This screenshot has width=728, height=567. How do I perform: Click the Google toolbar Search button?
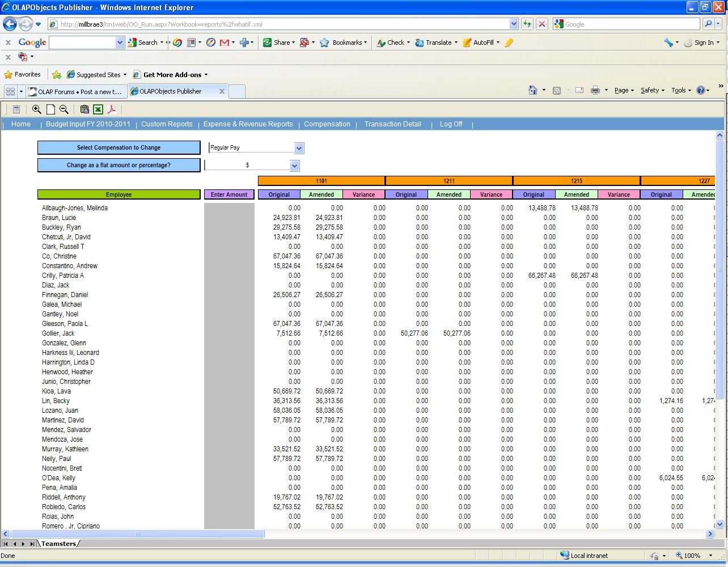[143, 43]
